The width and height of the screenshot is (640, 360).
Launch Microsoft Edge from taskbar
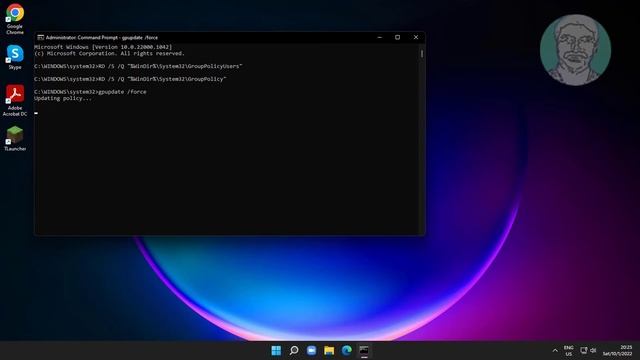click(347, 350)
